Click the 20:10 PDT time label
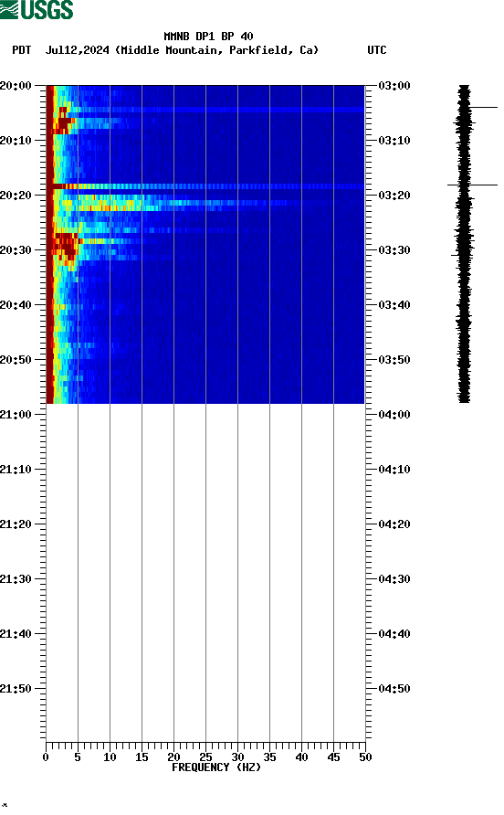Screen dimensions: 504x815 click(16, 141)
